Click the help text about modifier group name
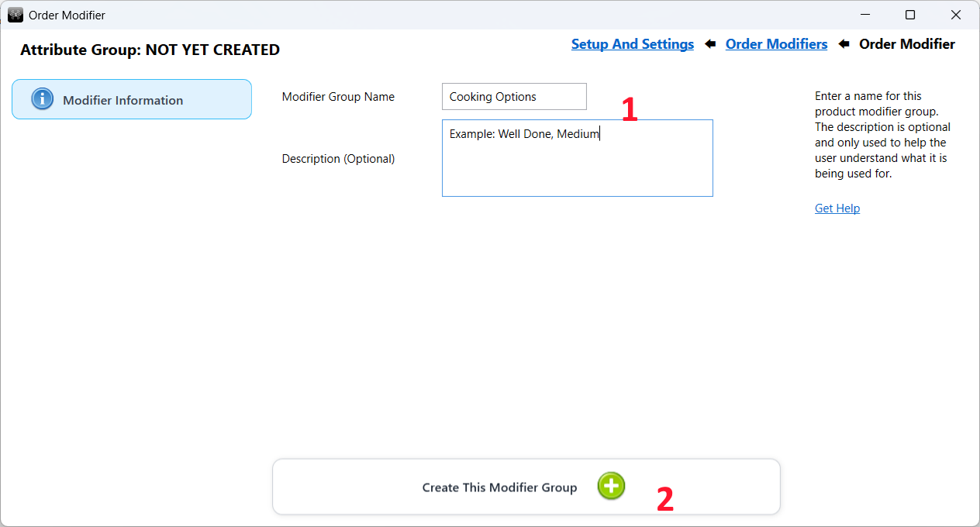Screen dimensions: 980x527 (882, 135)
